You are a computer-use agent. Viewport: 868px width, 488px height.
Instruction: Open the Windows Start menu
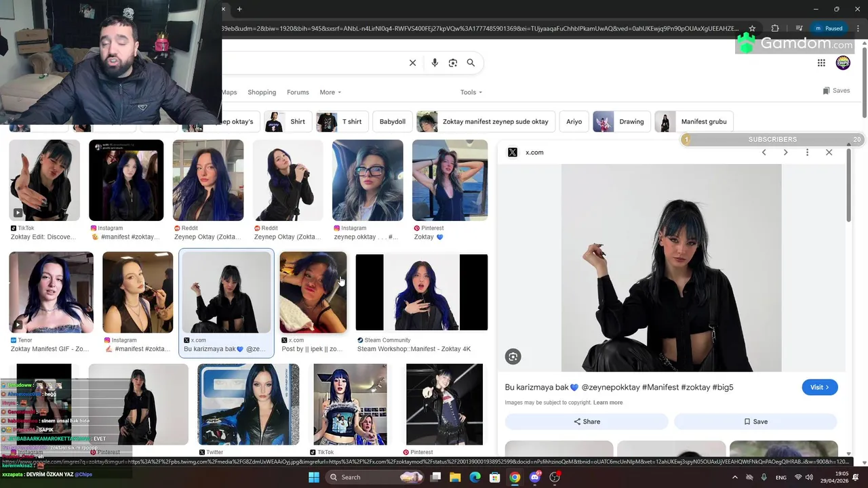pyautogui.click(x=314, y=477)
